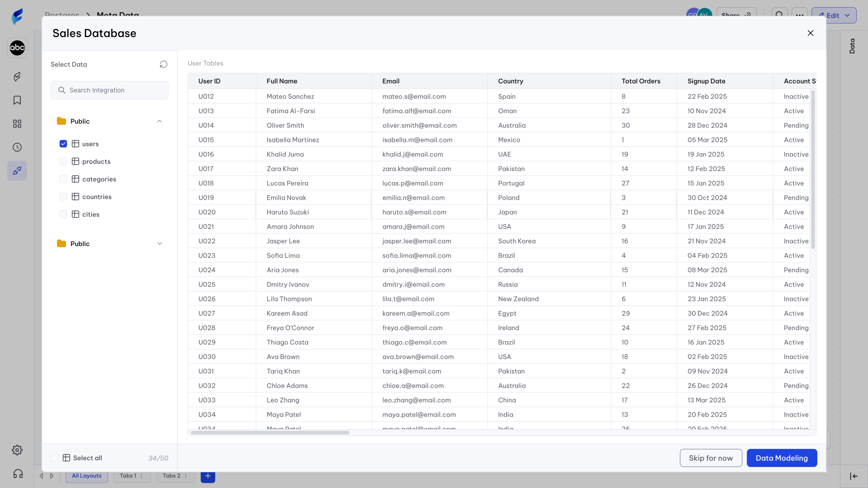
Task: Open the Tabs 1 options dots
Action: pyautogui.click(x=142, y=476)
